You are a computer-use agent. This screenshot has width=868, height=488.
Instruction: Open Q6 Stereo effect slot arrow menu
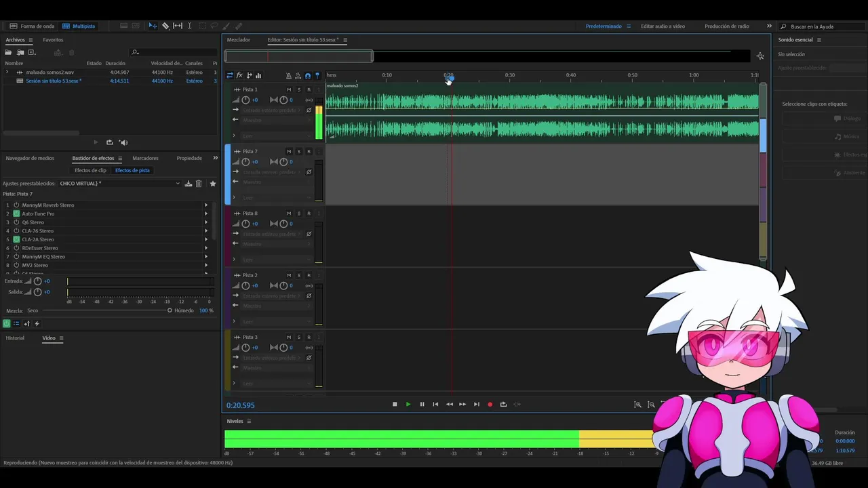pyautogui.click(x=206, y=222)
